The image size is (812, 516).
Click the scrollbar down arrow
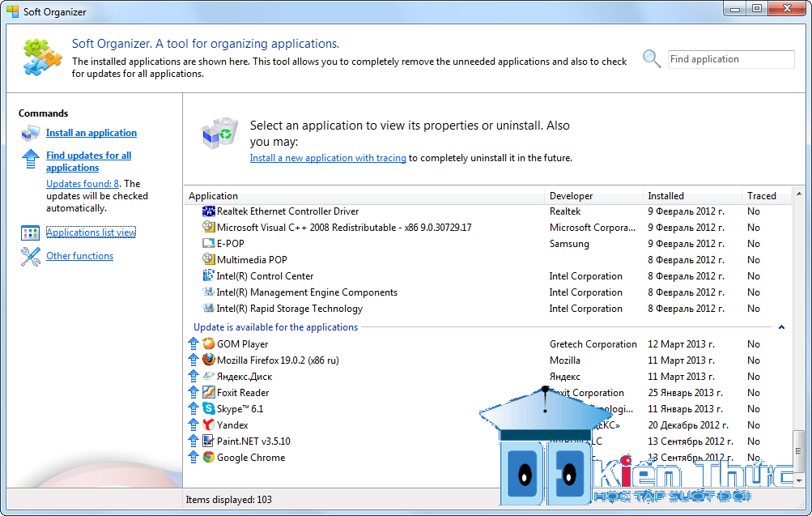[x=799, y=480]
